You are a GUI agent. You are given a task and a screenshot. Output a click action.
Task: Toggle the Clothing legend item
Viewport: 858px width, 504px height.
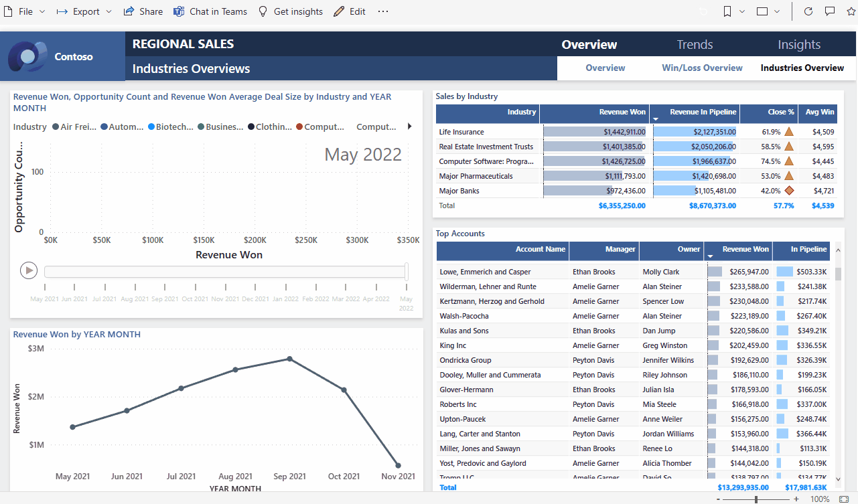tap(270, 127)
